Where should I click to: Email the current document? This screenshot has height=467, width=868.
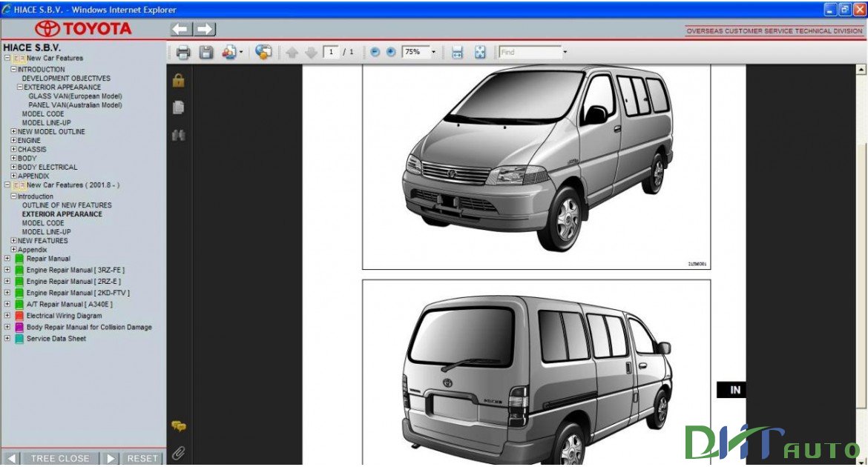click(229, 52)
